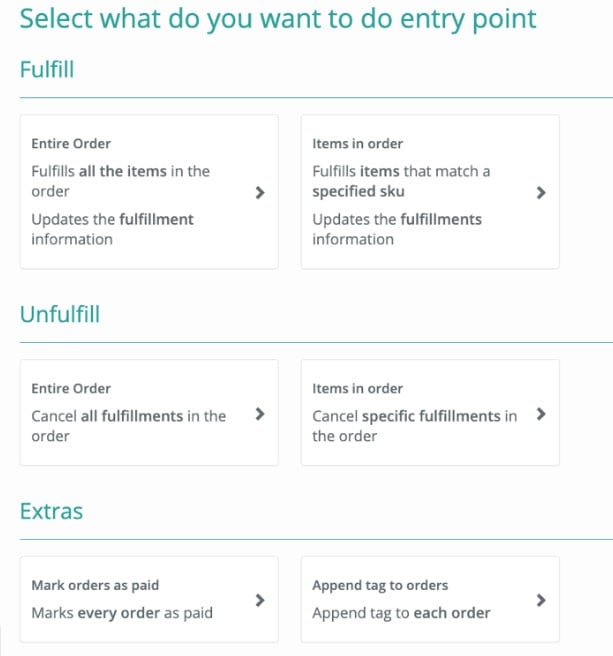613x656 pixels.
Task: Open the Fulfill Entire Order card title
Action: pyautogui.click(x=71, y=144)
